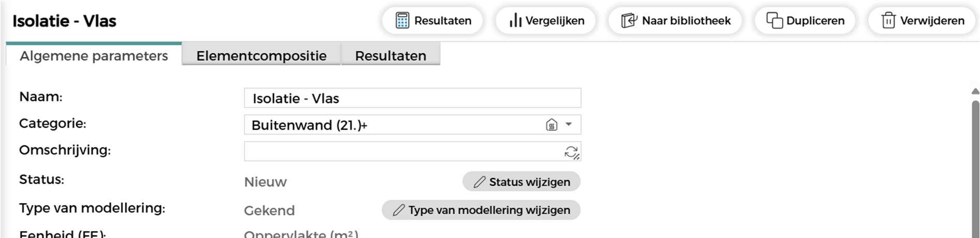Viewport: 980px width, 238px height.
Task: Click the scrollbar up arrow
Action: [x=975, y=91]
